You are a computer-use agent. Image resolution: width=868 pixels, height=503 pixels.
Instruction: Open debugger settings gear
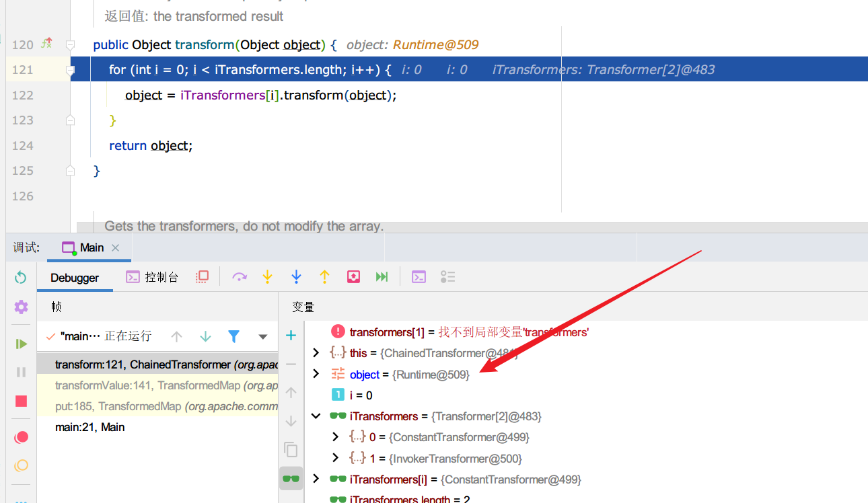point(21,307)
